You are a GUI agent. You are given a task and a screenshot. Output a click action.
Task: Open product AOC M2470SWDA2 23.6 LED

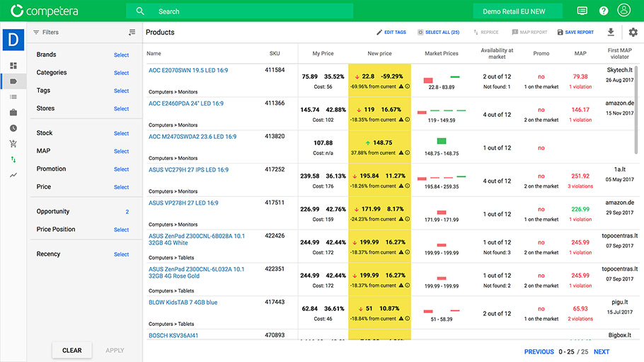(x=192, y=137)
